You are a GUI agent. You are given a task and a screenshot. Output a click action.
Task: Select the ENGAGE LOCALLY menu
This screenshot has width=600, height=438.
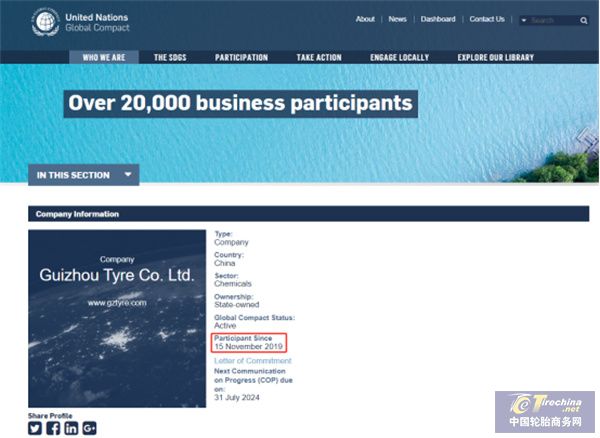click(399, 57)
